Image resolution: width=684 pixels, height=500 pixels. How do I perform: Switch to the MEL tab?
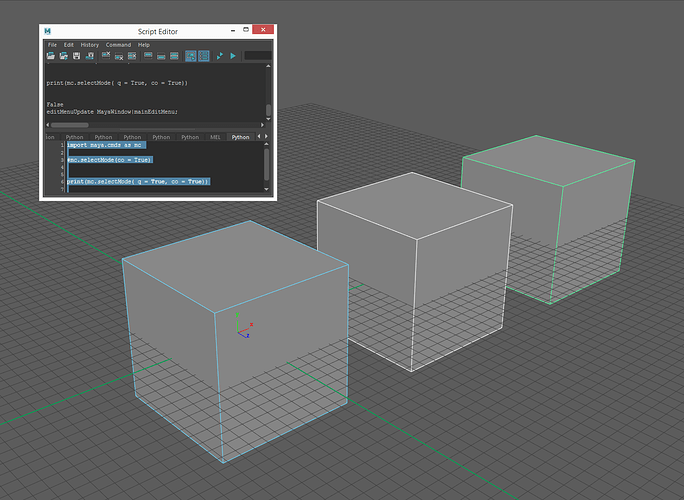click(x=215, y=136)
